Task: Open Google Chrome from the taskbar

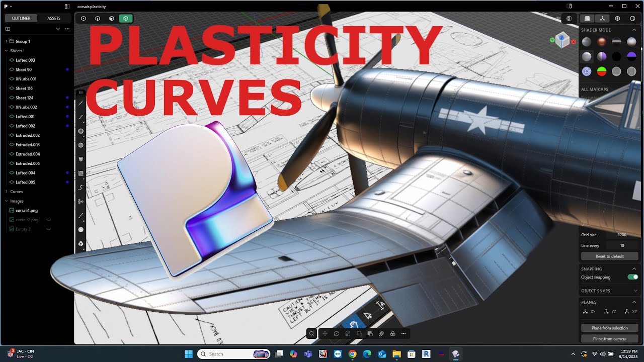Action: [352, 354]
